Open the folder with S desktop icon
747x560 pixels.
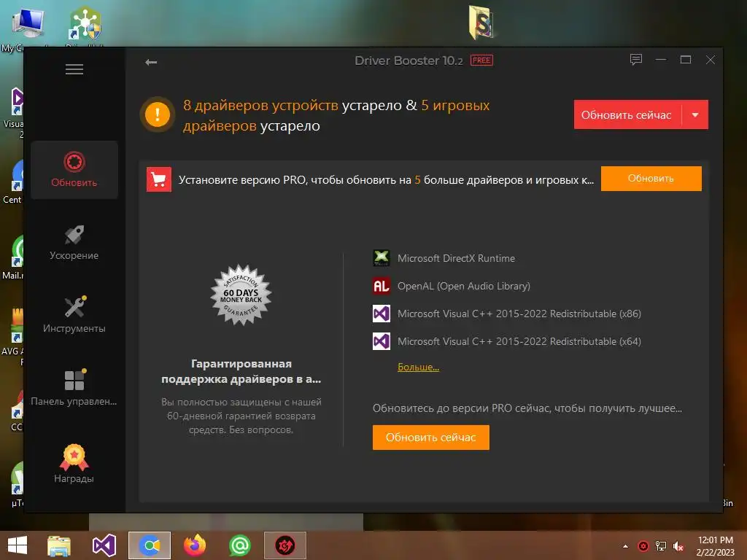coord(481,23)
